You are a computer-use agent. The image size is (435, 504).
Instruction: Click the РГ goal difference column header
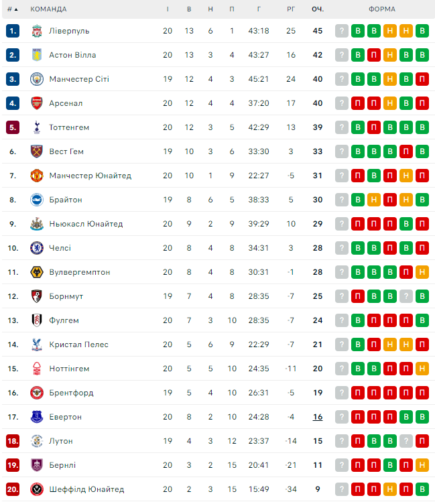click(x=291, y=9)
